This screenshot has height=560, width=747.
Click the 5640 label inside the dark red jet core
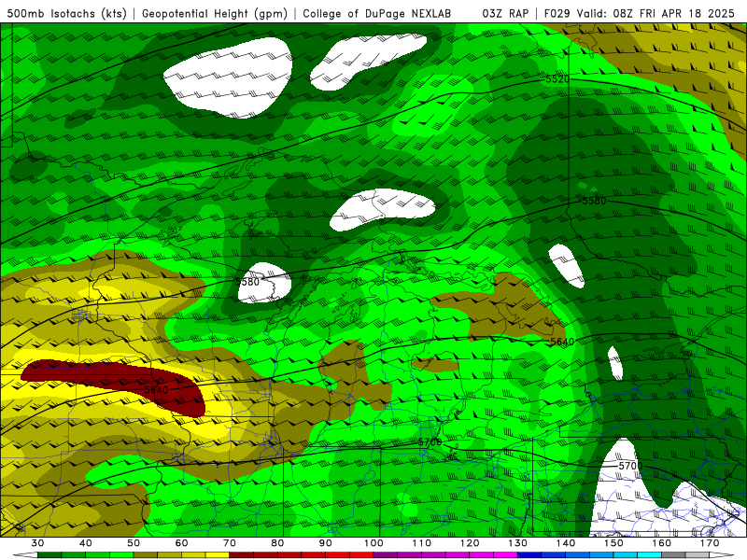(156, 390)
